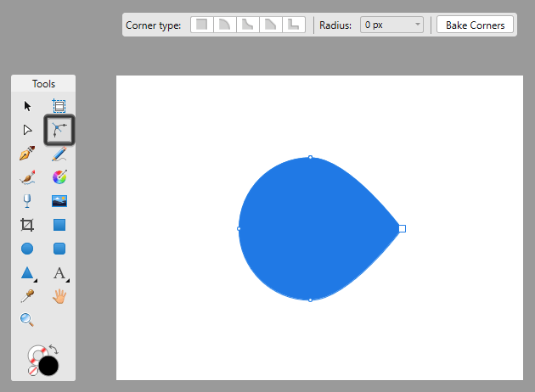Swap stroke and fill colors arrow
This screenshot has width=535, height=392.
[53, 349]
